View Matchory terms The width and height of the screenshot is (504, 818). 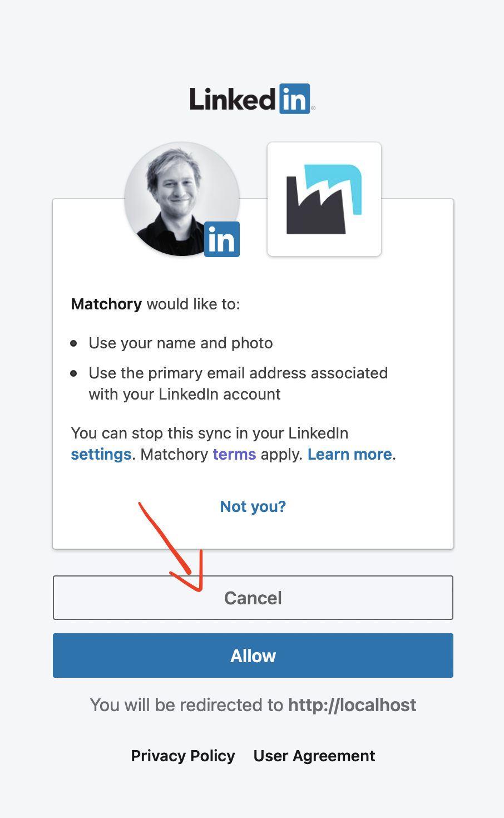click(x=234, y=454)
